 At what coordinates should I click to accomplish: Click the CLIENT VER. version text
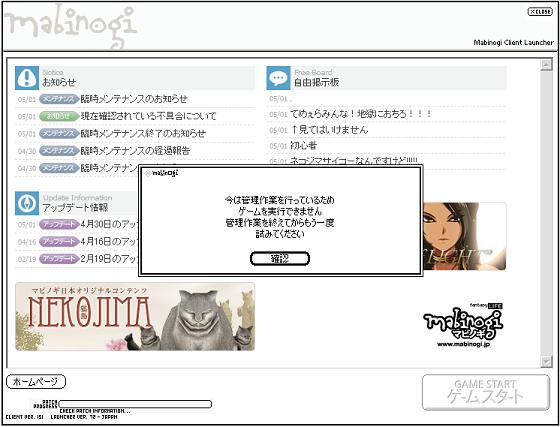24,417
